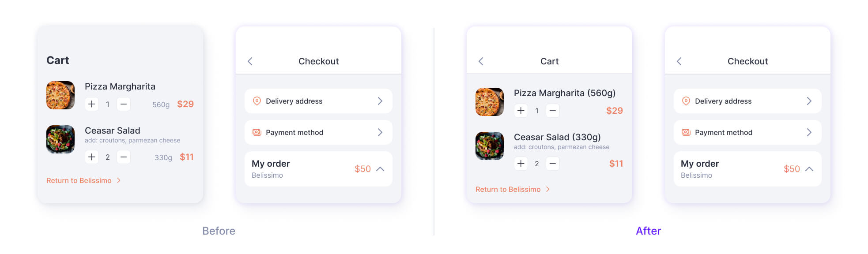Image resolution: width=868 pixels, height=254 pixels.
Task: Select the Checkout header on the Before screen
Action: pyautogui.click(x=318, y=61)
